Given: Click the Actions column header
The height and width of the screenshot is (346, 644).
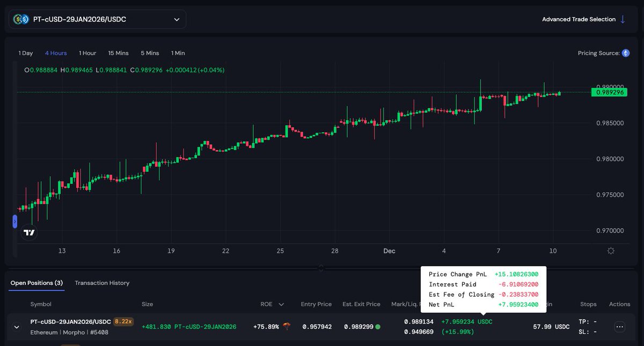Looking at the screenshot, I should [619, 304].
